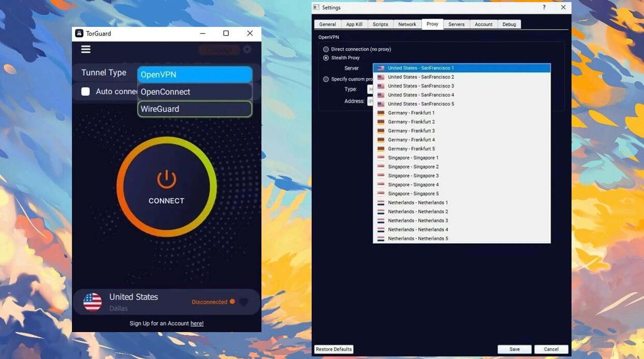This screenshot has width=644, height=359.
Task: Choose OpenConnect tunnel type option
Action: pos(195,92)
